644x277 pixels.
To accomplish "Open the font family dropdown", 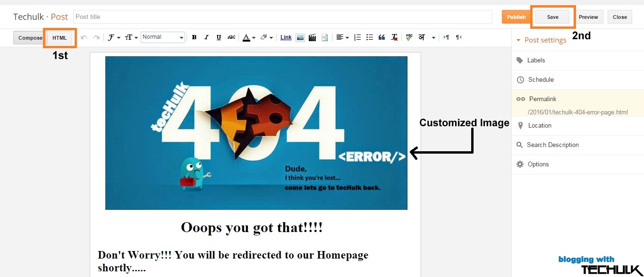I will coord(113,37).
